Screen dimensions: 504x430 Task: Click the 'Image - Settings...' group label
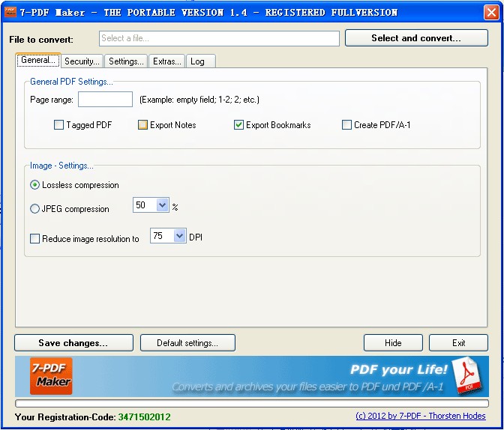click(x=61, y=166)
